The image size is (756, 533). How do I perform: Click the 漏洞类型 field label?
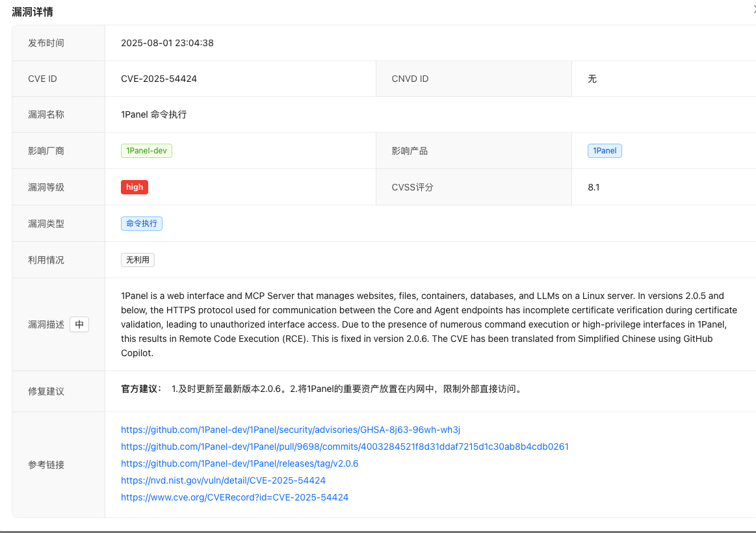tap(46, 224)
